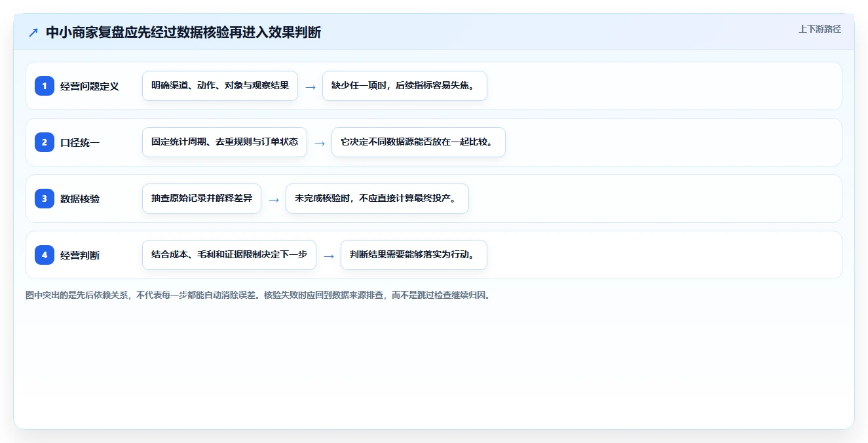Select the step 1 number badge
868x443 pixels.
tap(45, 86)
